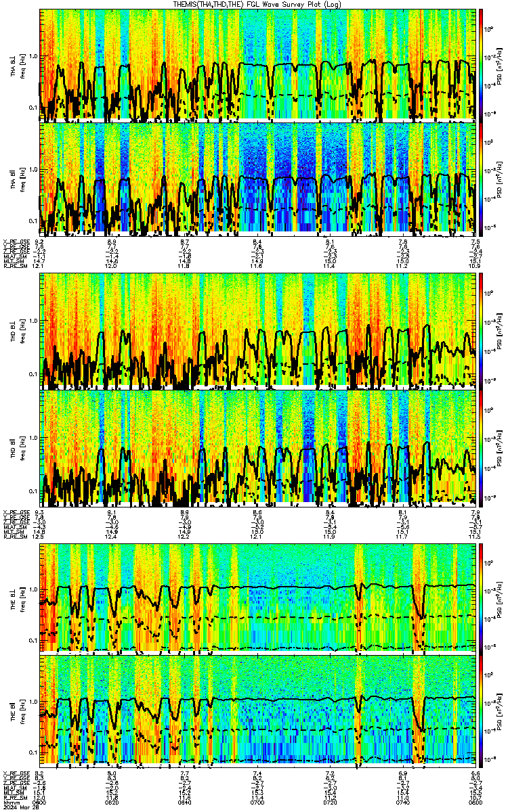Screen dimensions: 508x812
Task: Select the THE B-parallel spectrogram panel
Action: click(257, 710)
